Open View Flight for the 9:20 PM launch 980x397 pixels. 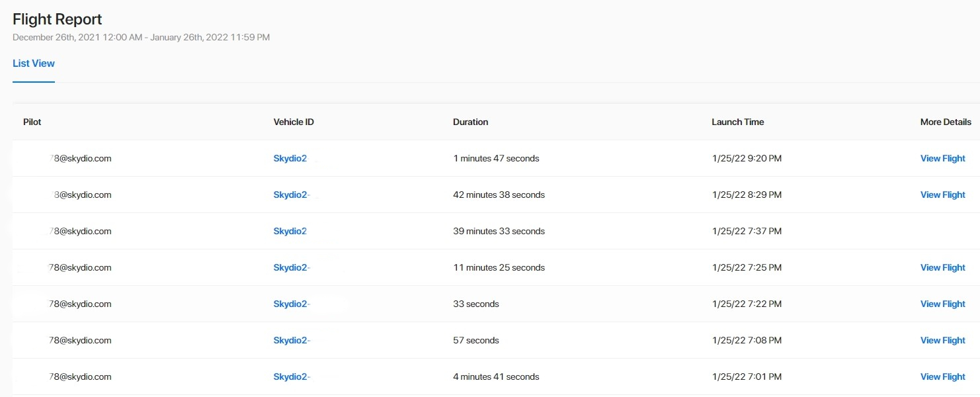click(x=942, y=158)
